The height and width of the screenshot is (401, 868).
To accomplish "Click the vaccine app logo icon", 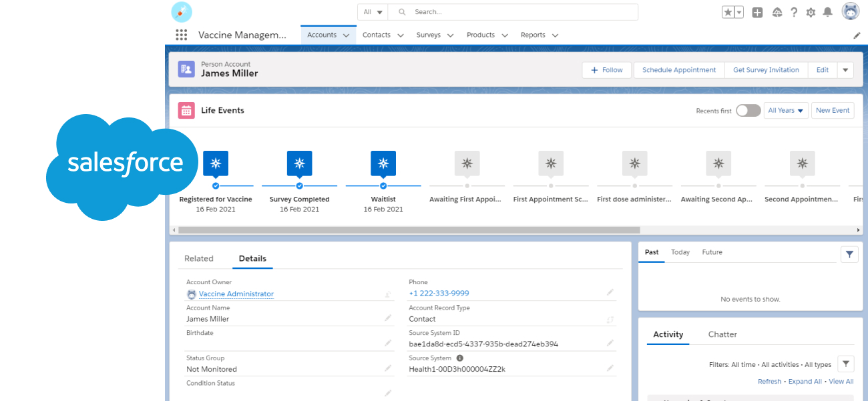I will (x=182, y=12).
